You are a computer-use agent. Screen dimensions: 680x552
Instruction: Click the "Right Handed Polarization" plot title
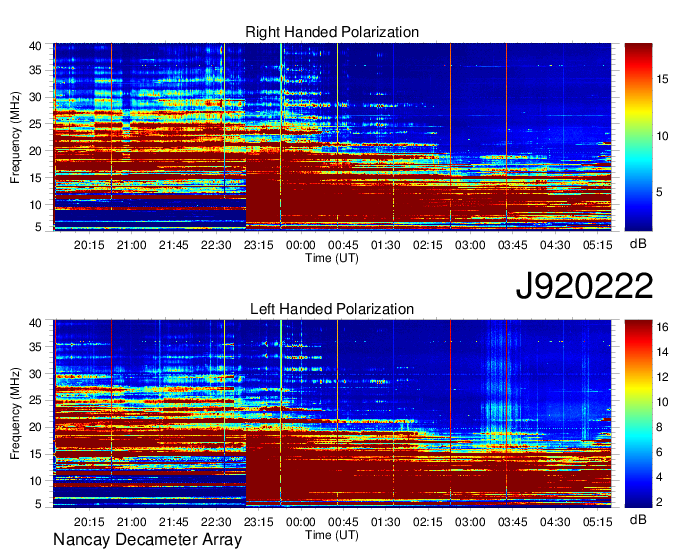(332, 32)
